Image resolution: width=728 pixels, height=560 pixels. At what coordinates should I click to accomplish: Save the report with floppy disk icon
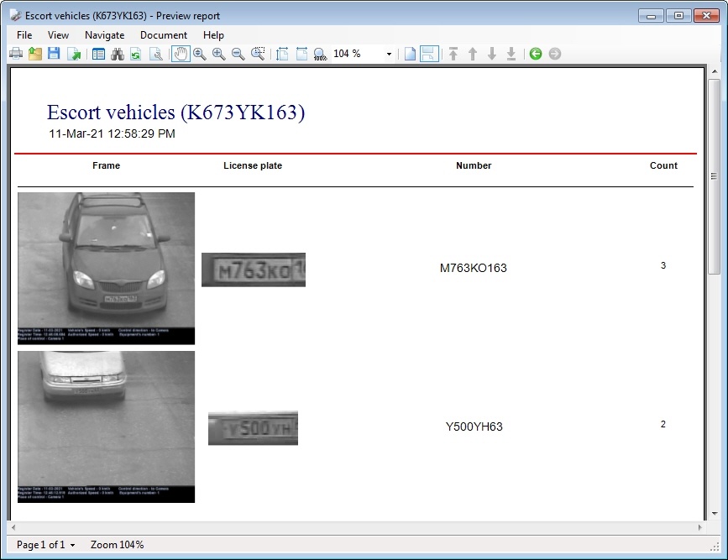tap(54, 54)
